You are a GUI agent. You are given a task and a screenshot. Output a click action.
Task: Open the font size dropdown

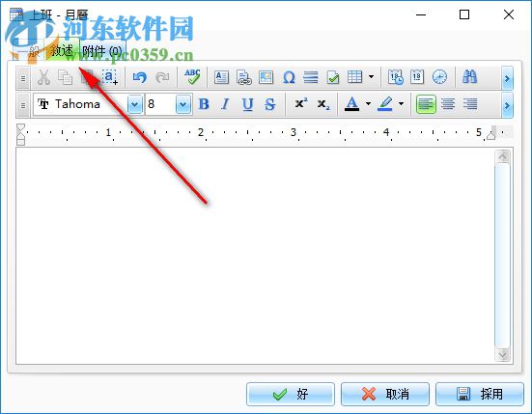coord(183,104)
